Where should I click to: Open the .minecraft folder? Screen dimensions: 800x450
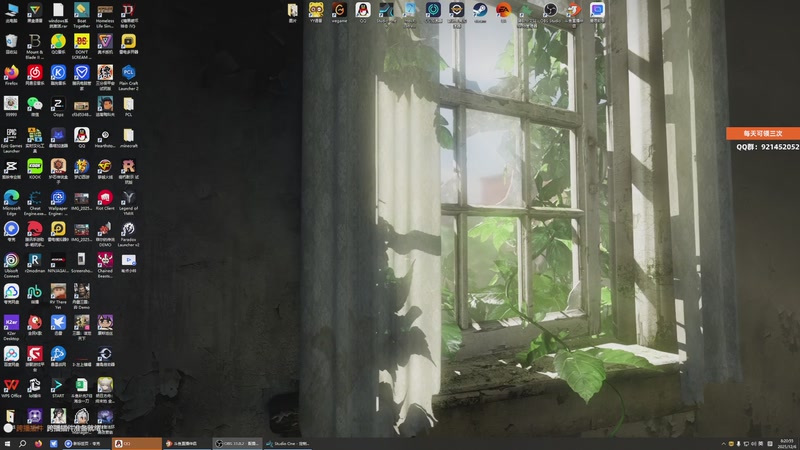tap(129, 137)
